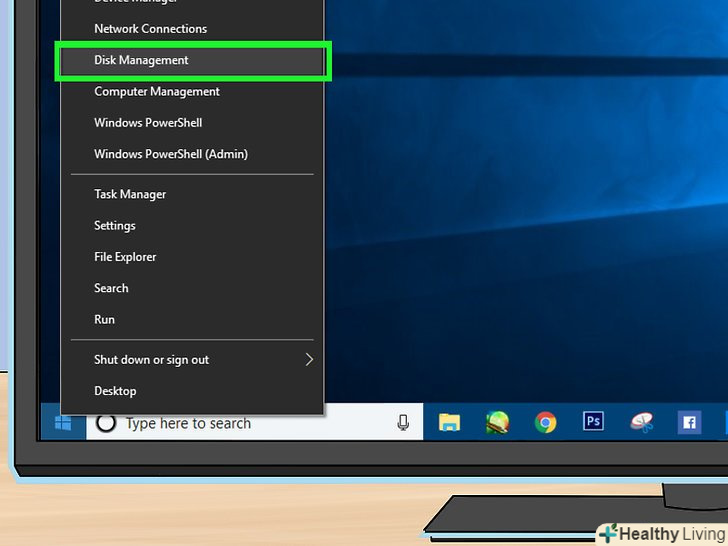
Task: Open Windows PowerShell without admin
Action: 148,123
